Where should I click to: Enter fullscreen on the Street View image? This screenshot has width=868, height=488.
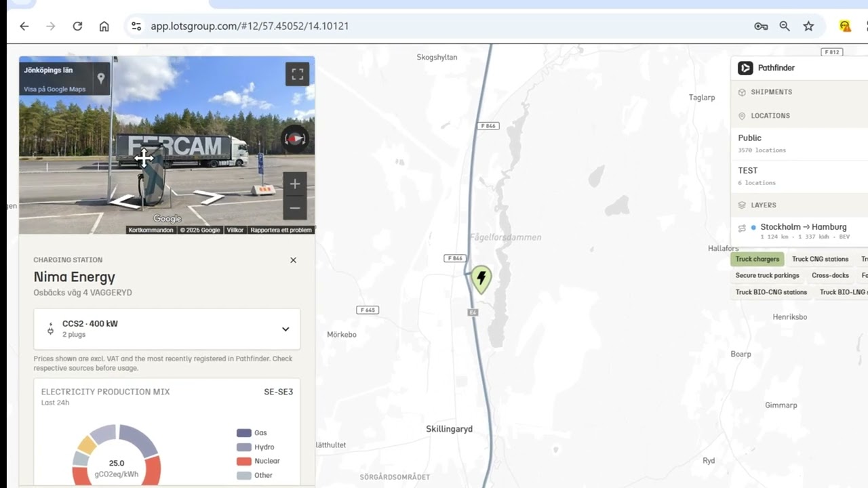[x=297, y=75]
